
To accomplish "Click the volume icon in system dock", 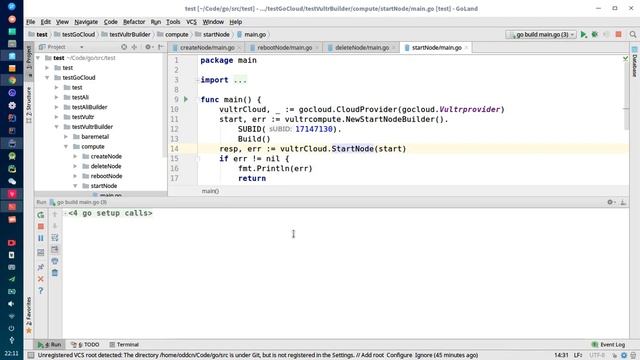I will (11, 304).
